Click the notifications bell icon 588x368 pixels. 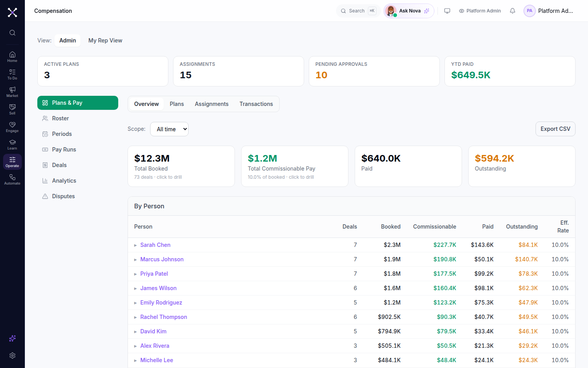point(513,11)
